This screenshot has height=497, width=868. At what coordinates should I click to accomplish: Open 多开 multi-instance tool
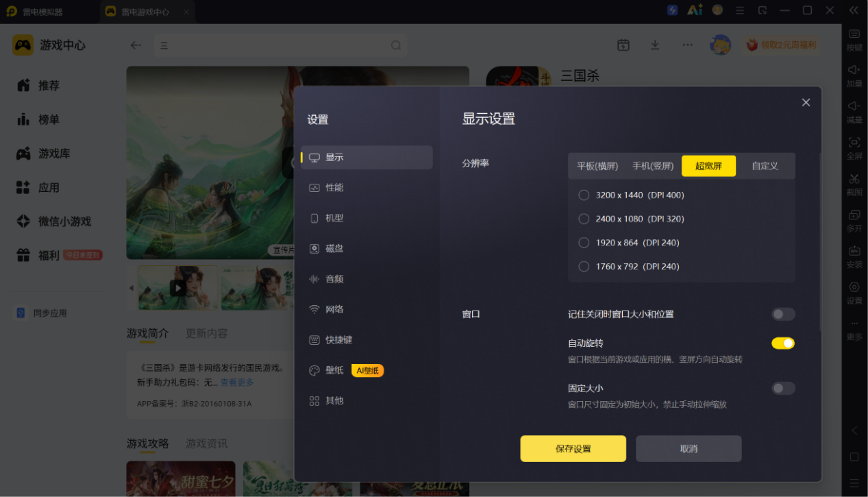pos(854,220)
